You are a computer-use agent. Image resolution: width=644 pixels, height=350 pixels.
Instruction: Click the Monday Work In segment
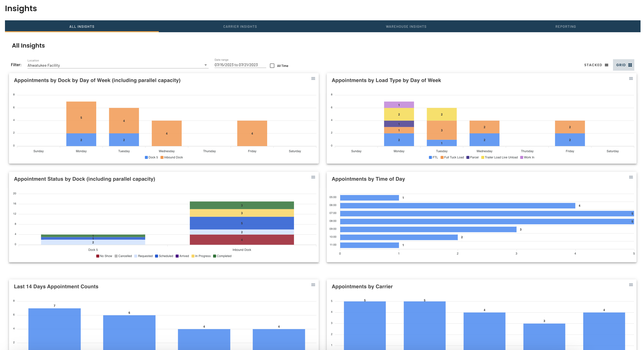coord(399,105)
